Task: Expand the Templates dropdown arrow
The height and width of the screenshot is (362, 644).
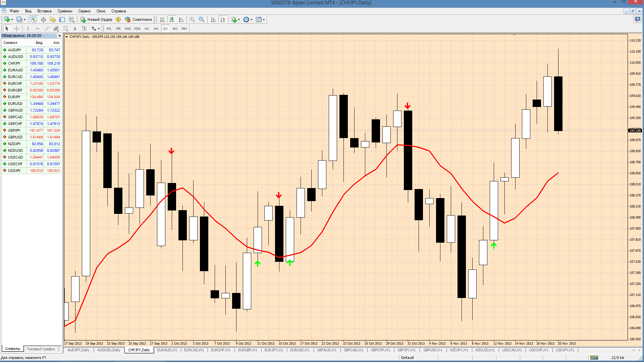Action: point(264,19)
